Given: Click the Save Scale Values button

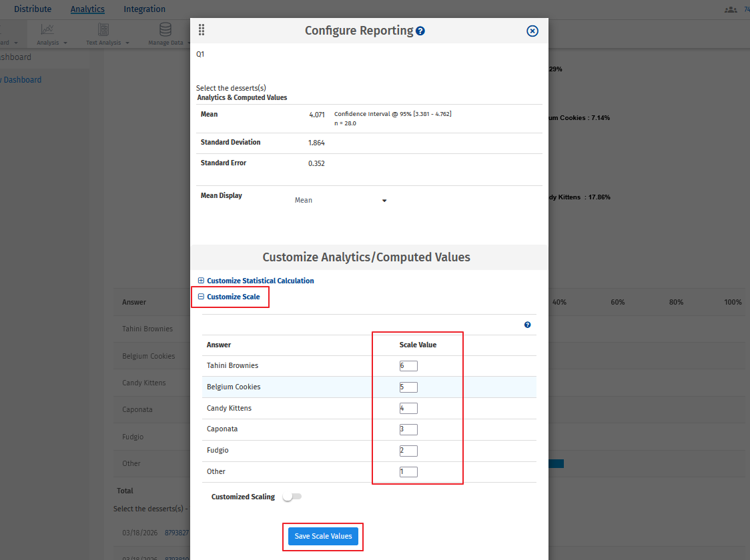Looking at the screenshot, I should pos(323,536).
